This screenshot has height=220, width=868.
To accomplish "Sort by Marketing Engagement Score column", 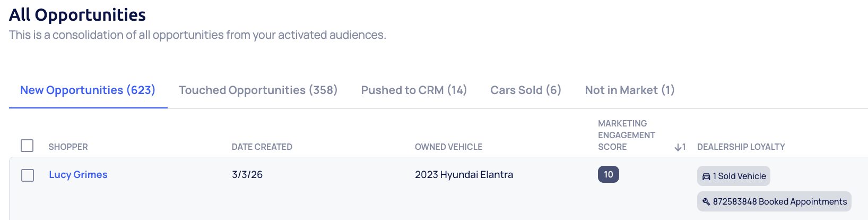I will (x=626, y=136).
